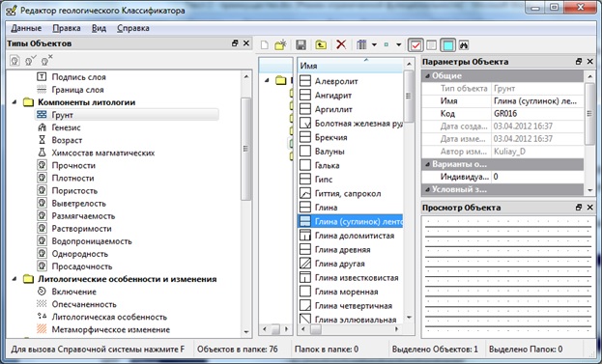602x364 pixels.
Task: Go up one folder level
Action: tap(321, 44)
